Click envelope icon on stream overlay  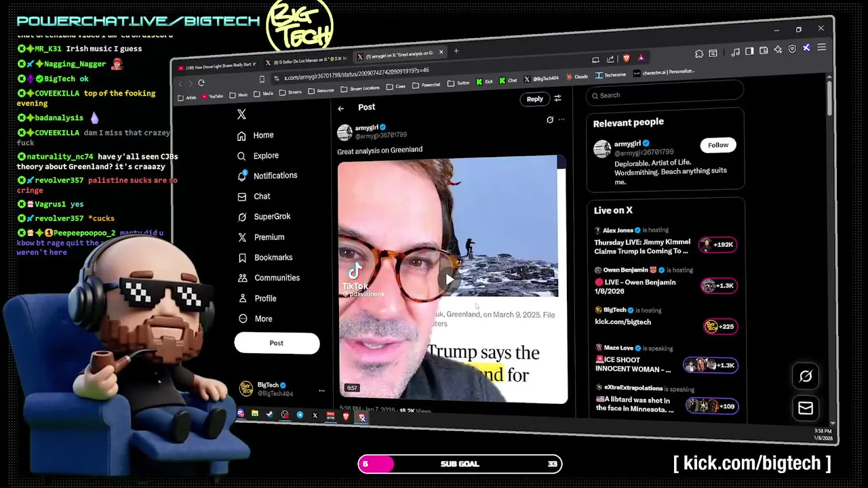pyautogui.click(x=806, y=408)
